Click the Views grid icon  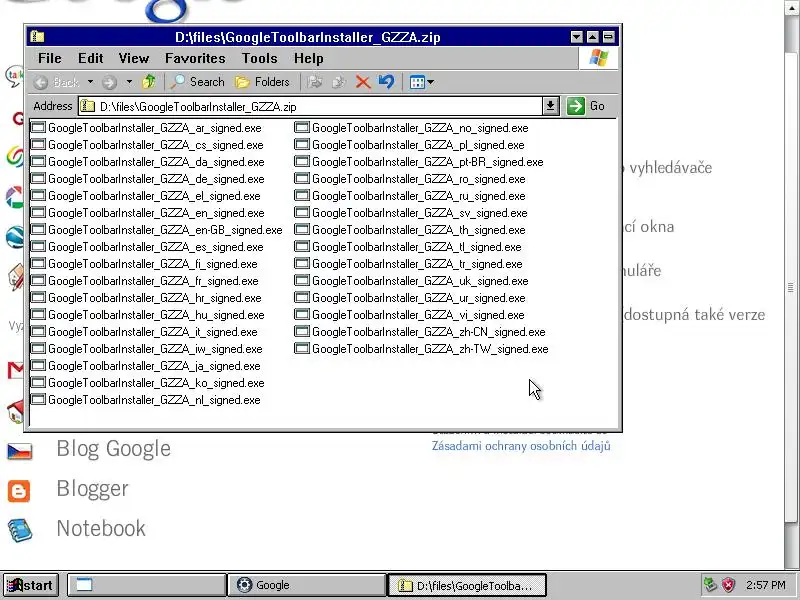coord(417,82)
